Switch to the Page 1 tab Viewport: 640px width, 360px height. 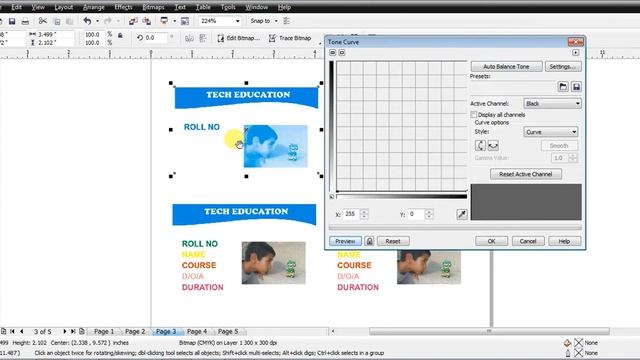coord(104,331)
